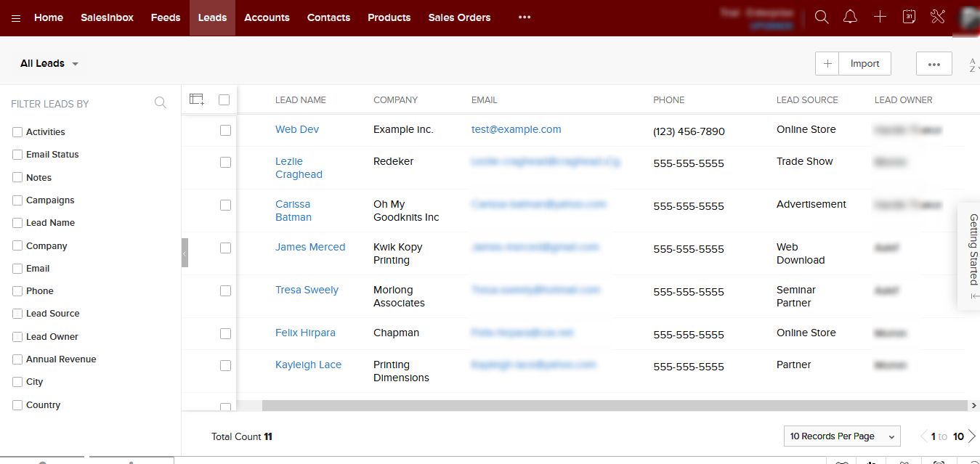Select the checkbox for James Merced row
This screenshot has height=464, width=980.
tap(225, 248)
